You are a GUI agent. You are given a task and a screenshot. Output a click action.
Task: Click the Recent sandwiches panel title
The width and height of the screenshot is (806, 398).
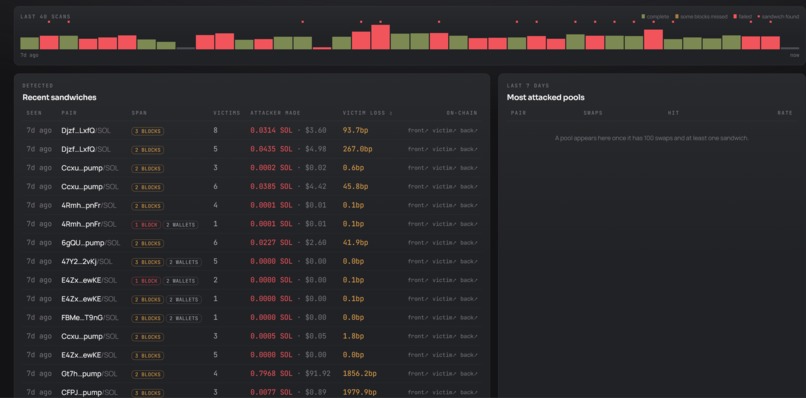click(59, 97)
